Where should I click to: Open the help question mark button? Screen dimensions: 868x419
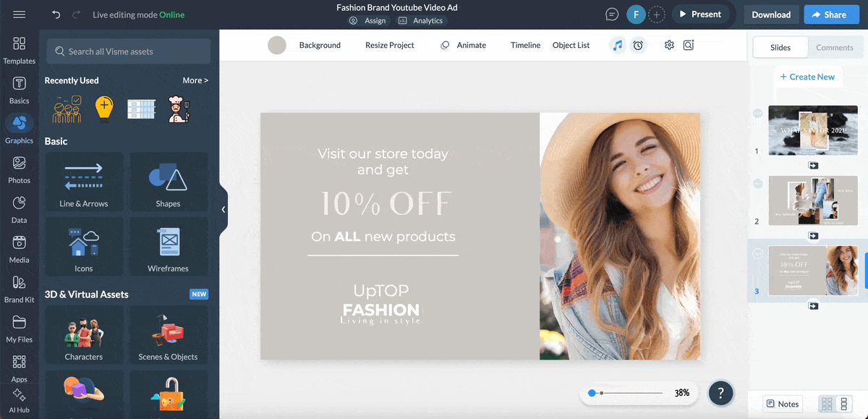720,393
